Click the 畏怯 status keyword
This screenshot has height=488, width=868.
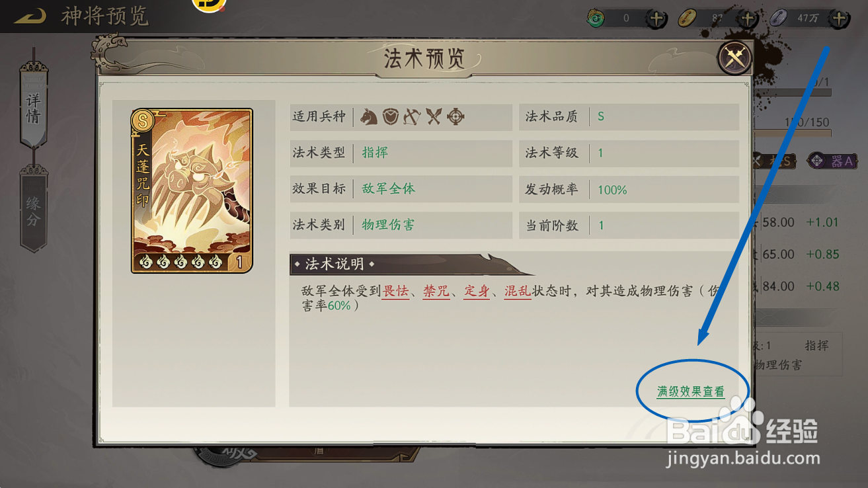(395, 291)
